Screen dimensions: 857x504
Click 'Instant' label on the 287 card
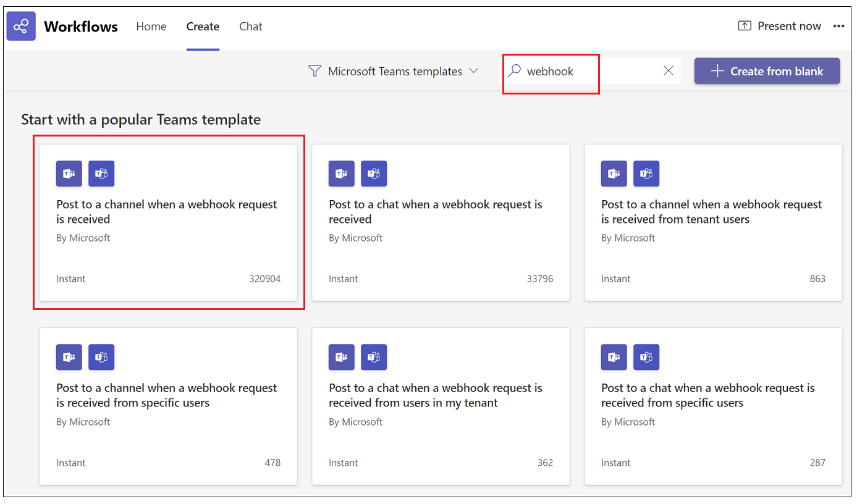tap(616, 463)
